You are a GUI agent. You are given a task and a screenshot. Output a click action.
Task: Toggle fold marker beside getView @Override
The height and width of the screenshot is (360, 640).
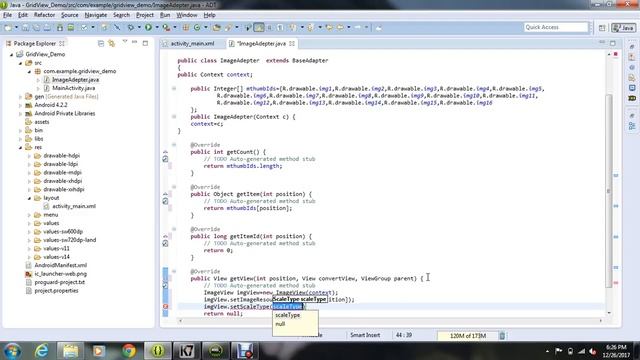174,271
